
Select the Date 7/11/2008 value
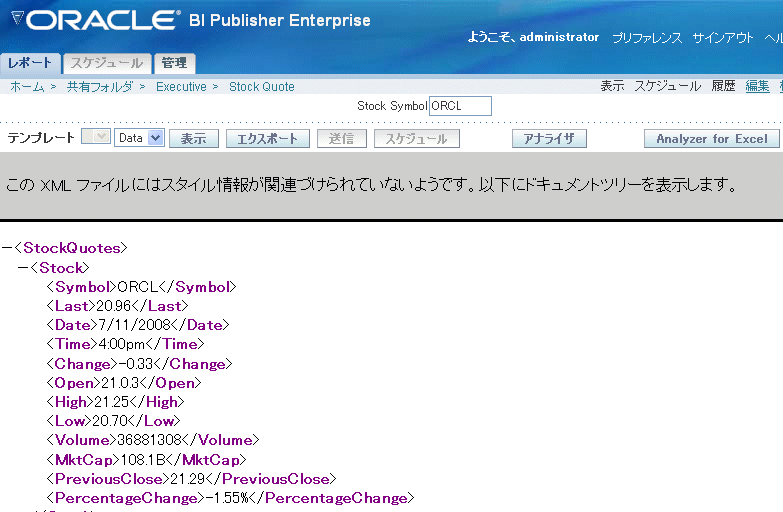pos(135,325)
